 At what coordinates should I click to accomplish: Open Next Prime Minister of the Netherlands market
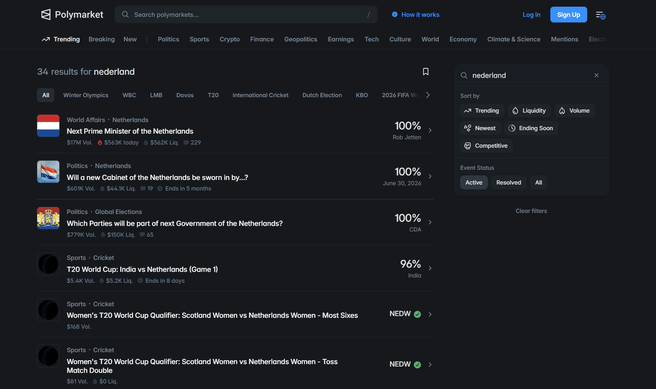pyautogui.click(x=130, y=131)
